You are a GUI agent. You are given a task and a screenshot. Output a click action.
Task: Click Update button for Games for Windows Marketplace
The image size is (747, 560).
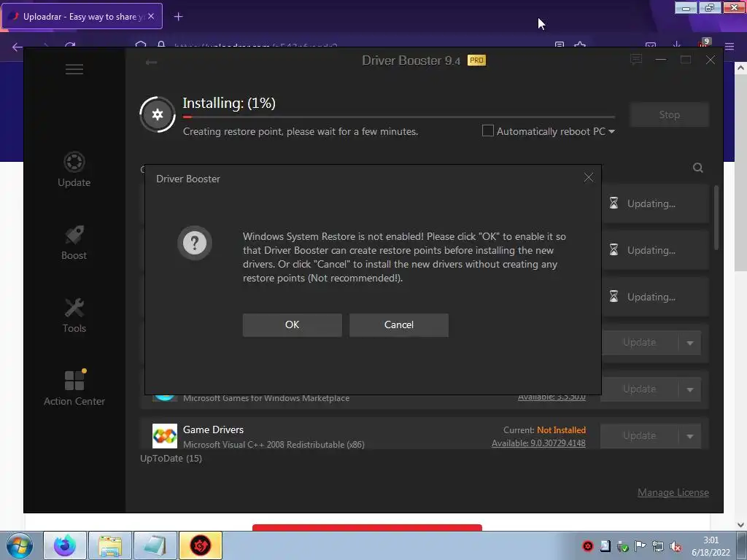tap(639, 389)
